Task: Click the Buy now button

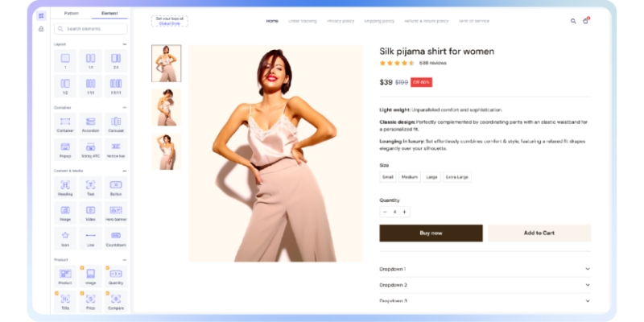Action: pyautogui.click(x=431, y=233)
